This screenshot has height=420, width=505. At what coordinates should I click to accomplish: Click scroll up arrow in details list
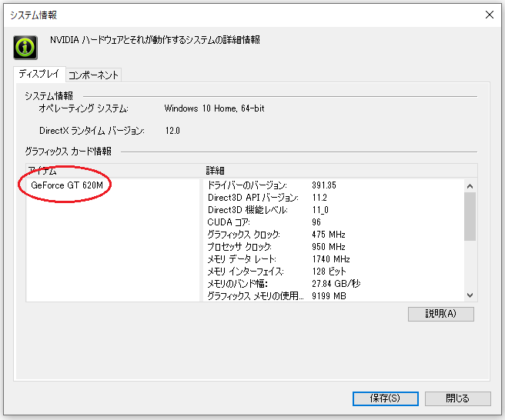click(x=470, y=186)
